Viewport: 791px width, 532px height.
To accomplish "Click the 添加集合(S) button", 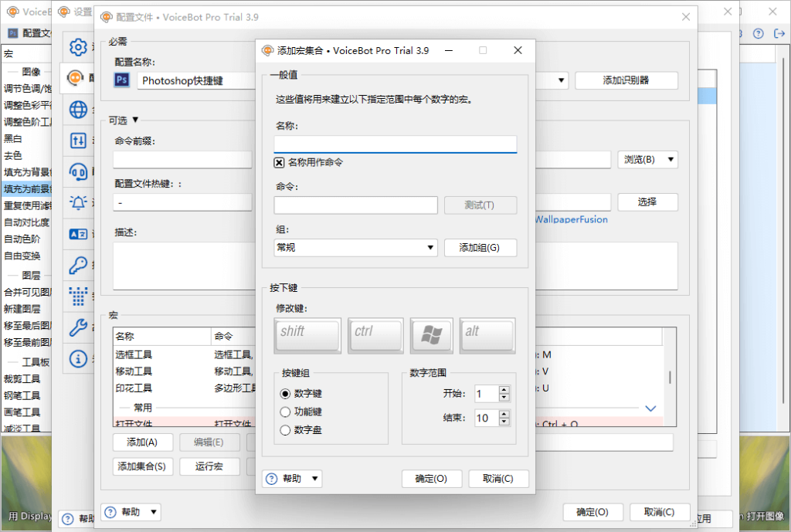I will click(x=142, y=466).
